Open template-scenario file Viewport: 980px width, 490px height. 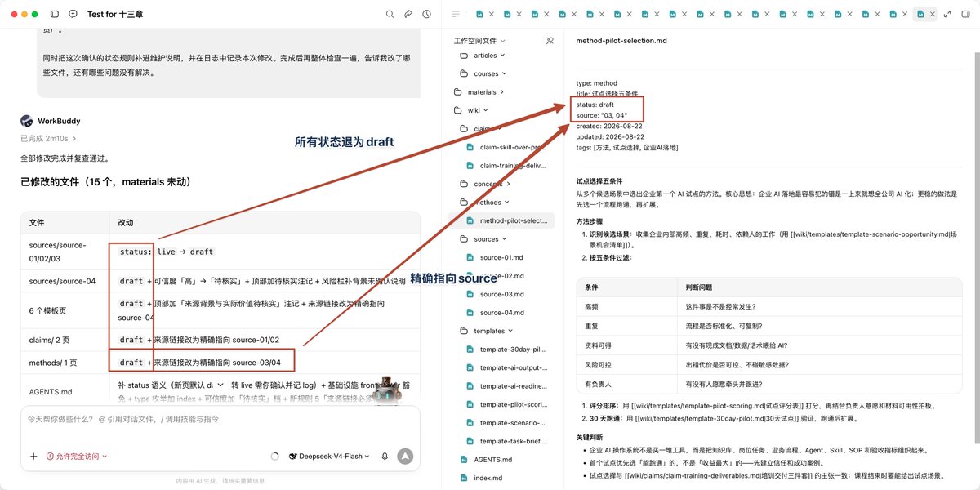coord(506,423)
